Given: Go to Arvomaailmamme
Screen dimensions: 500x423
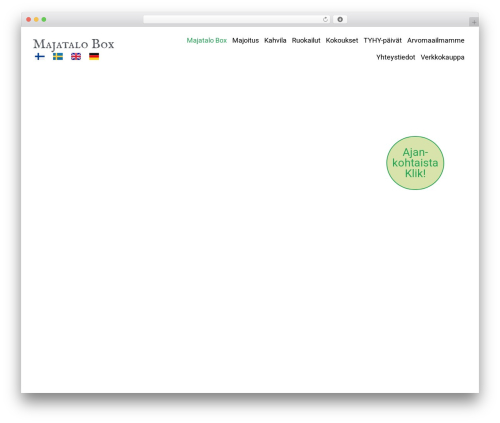Looking at the screenshot, I should click(436, 40).
